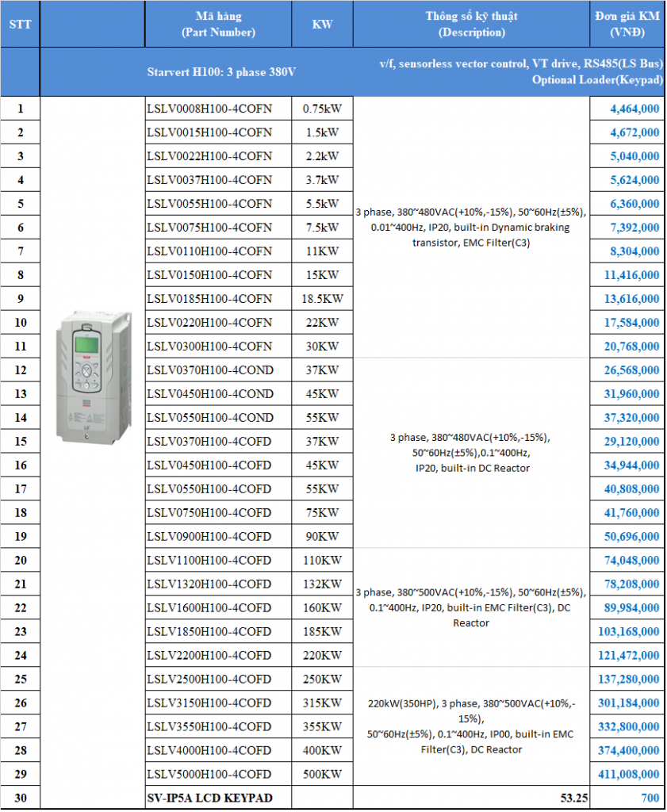Select the STT column header
Image resolution: width=667 pixels, height=812 pixels.
(x=20, y=25)
